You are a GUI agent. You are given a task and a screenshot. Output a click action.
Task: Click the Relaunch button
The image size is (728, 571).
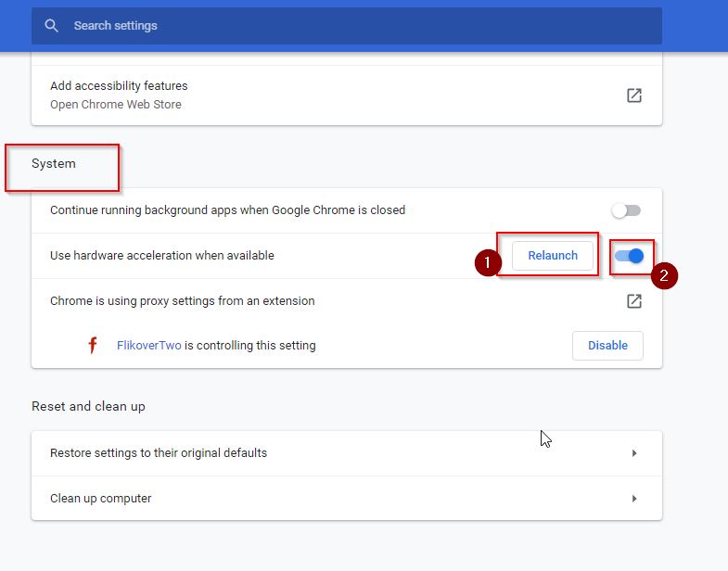click(553, 255)
